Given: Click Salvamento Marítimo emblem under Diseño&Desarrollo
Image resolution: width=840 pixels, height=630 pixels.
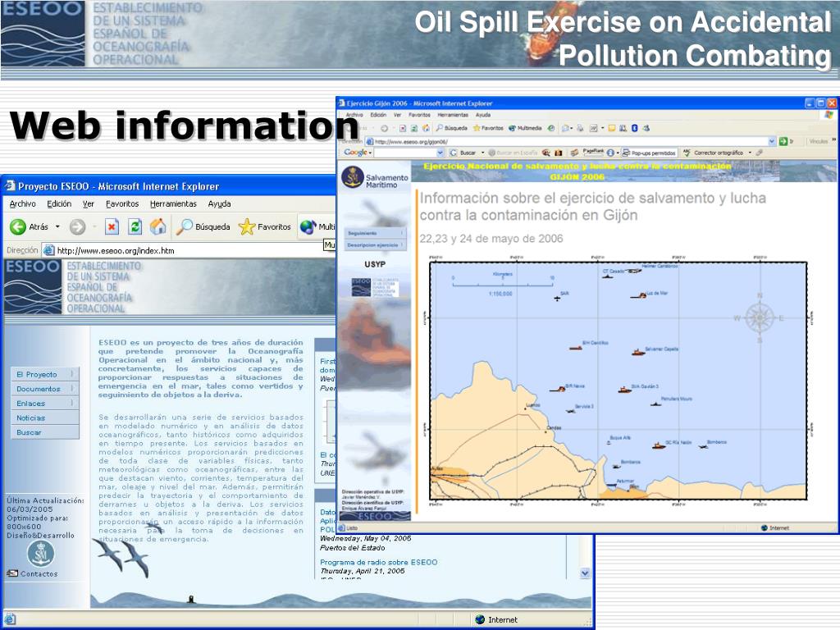Looking at the screenshot, I should [x=41, y=554].
